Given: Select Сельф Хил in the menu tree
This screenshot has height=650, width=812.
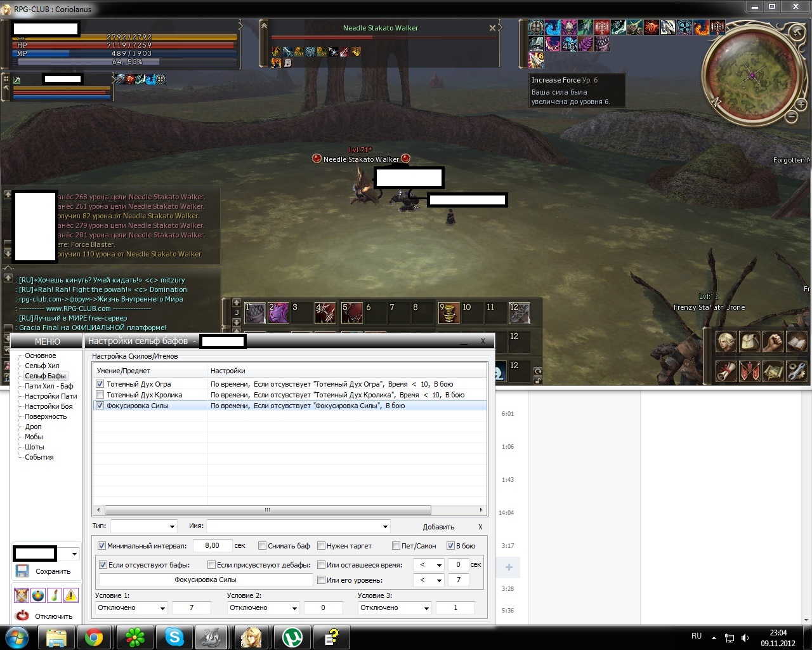Looking at the screenshot, I should [x=42, y=366].
